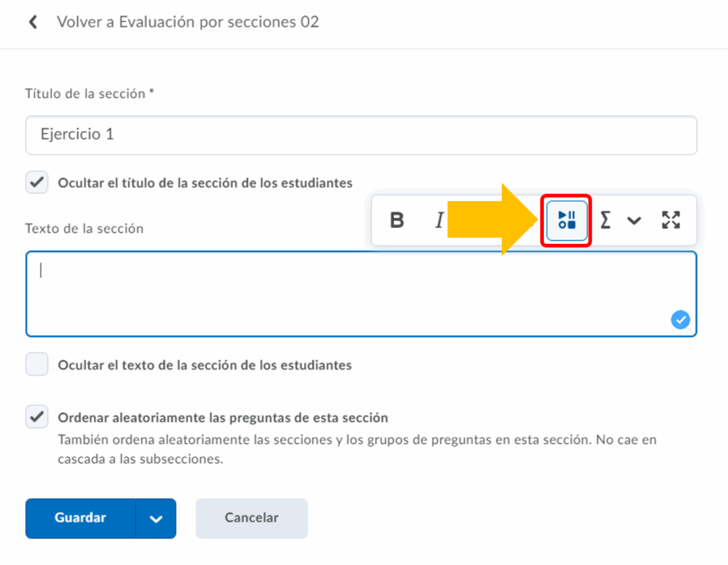Screen dimensions: 728x565
Task: Click the Texto de la sección label
Action: 84,228
